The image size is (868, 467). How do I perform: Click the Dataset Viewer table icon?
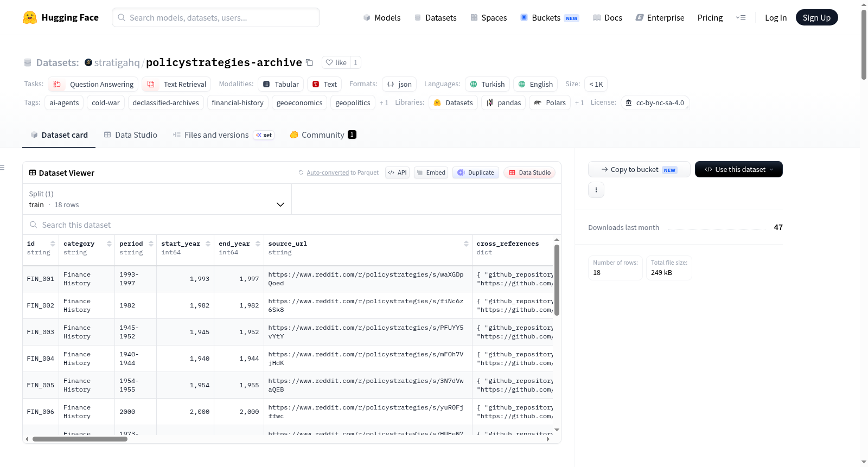click(x=33, y=172)
